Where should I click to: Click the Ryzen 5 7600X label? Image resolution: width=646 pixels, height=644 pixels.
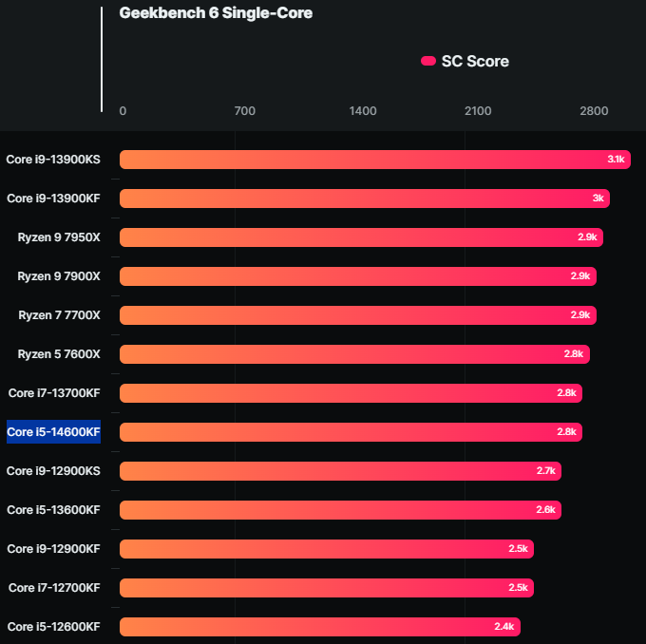pos(59,354)
